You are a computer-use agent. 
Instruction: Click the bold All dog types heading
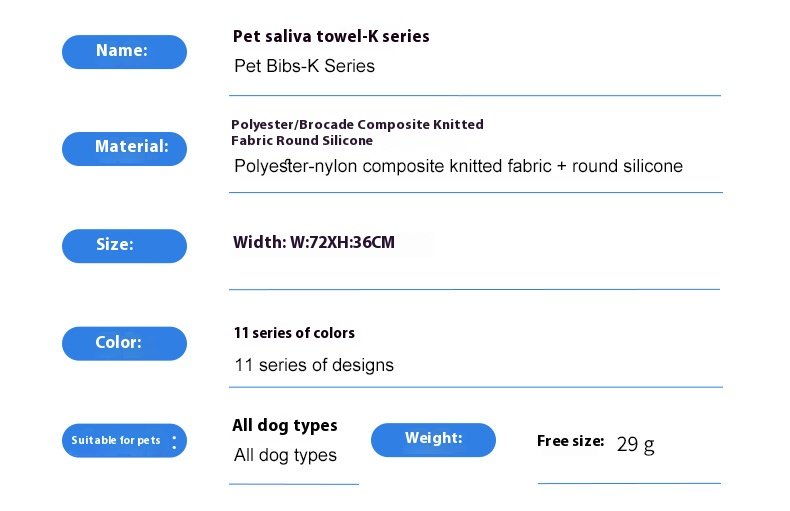[x=285, y=425]
